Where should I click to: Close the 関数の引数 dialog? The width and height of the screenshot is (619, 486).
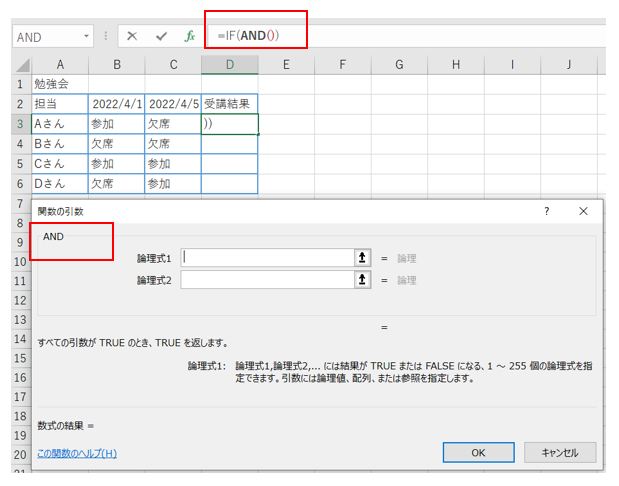(x=583, y=212)
